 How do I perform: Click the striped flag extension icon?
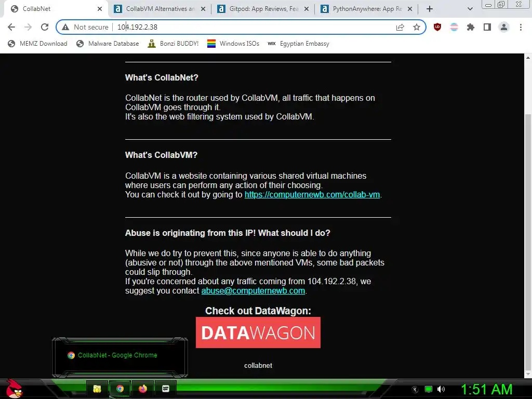[454, 27]
